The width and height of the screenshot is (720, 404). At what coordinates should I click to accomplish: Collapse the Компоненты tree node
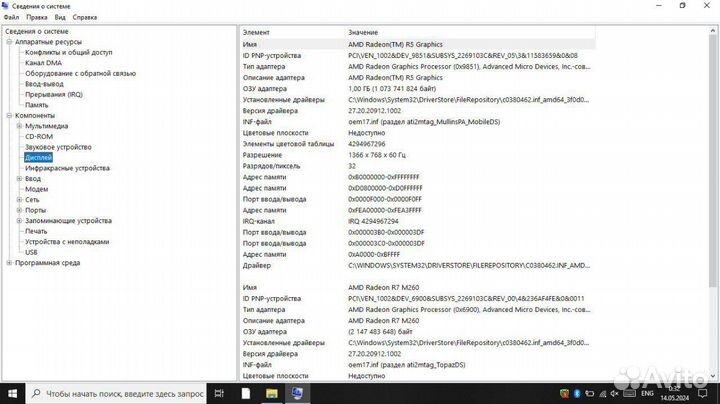tap(9, 116)
